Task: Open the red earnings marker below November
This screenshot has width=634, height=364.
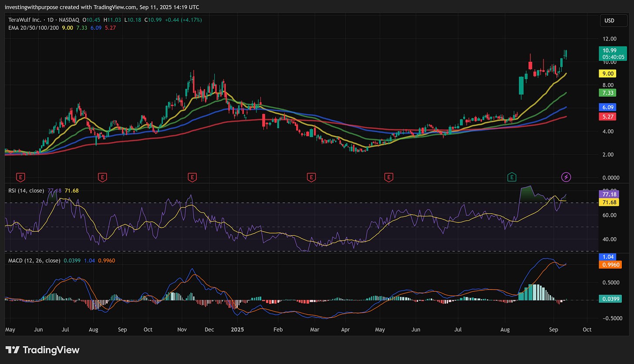Action: click(192, 177)
